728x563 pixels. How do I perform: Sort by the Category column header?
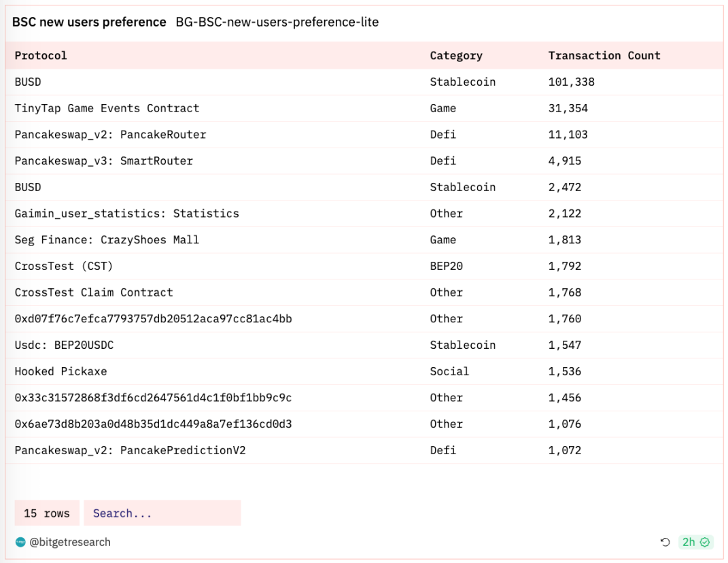(456, 56)
